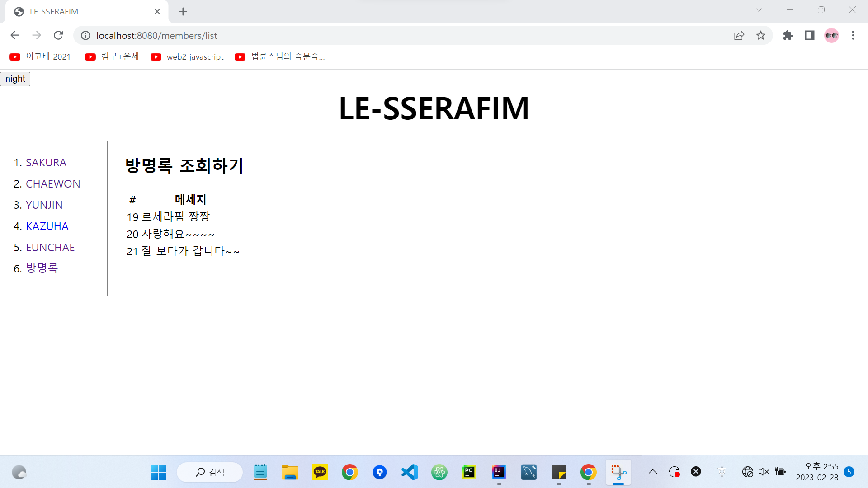Open IntelliJ IDEA from the taskbar
The image size is (868, 488).
(499, 472)
